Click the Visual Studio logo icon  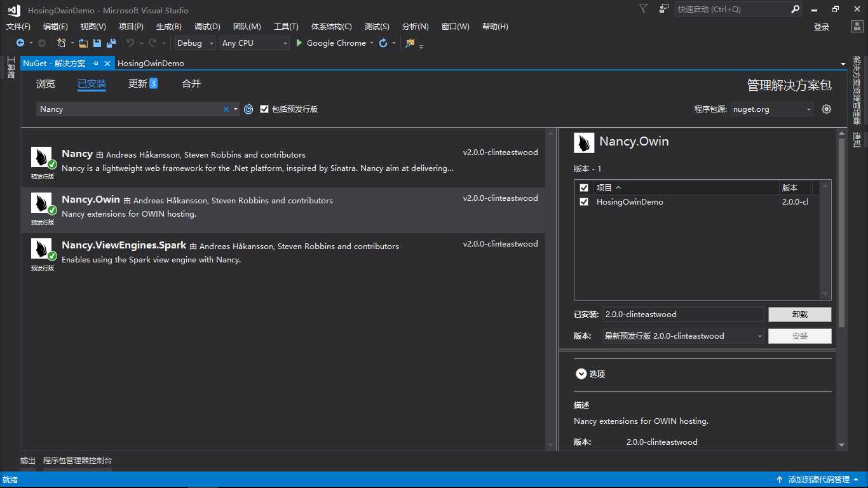click(14, 10)
